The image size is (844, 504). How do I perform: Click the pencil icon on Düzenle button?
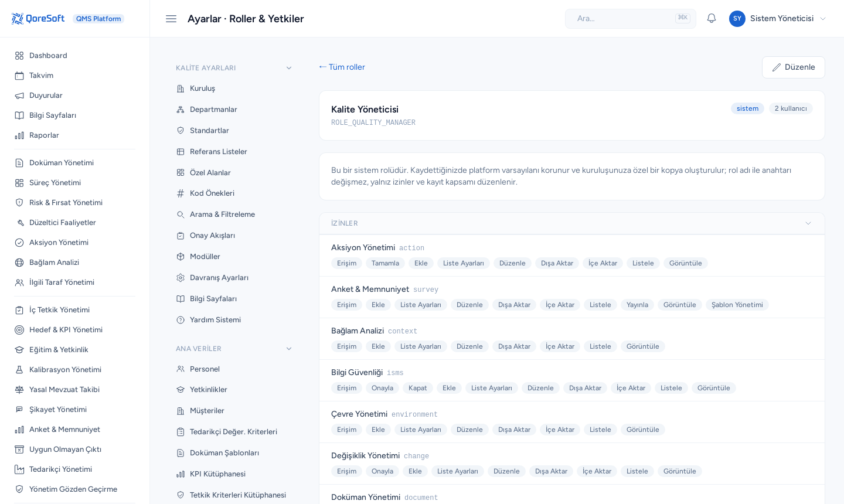(777, 67)
